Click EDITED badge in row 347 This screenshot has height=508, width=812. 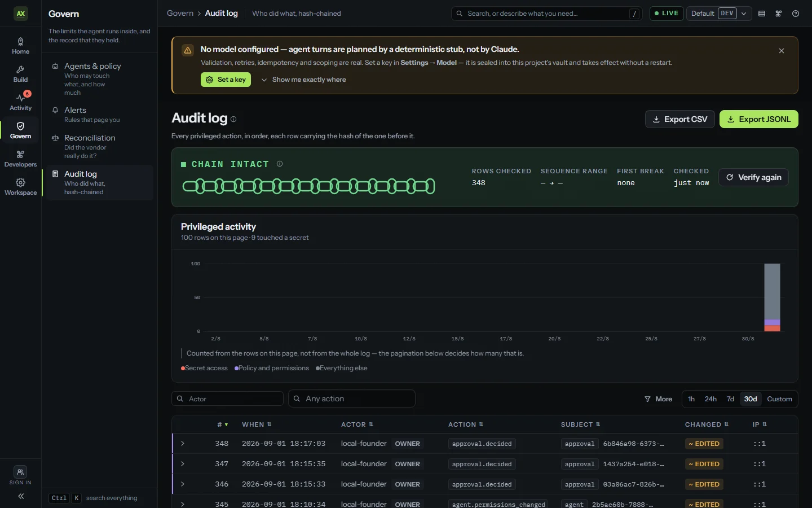pos(704,464)
